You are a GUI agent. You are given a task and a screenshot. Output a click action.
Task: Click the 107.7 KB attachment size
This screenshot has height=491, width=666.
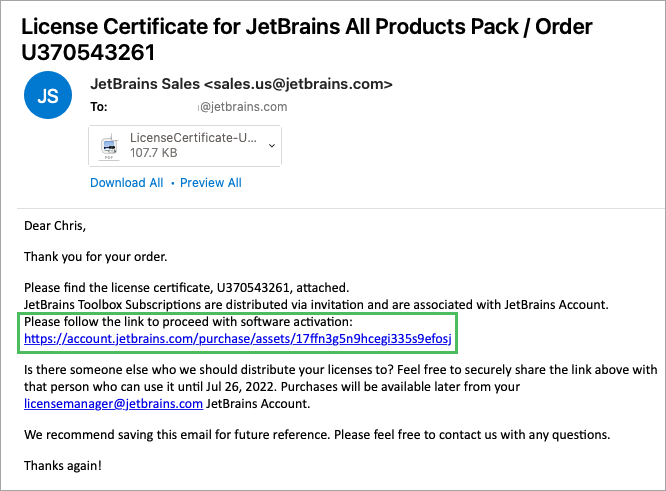coord(153,153)
